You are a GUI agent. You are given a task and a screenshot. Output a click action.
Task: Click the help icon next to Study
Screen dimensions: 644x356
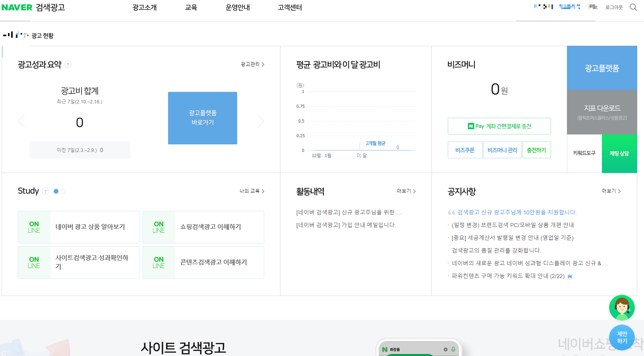point(45,191)
